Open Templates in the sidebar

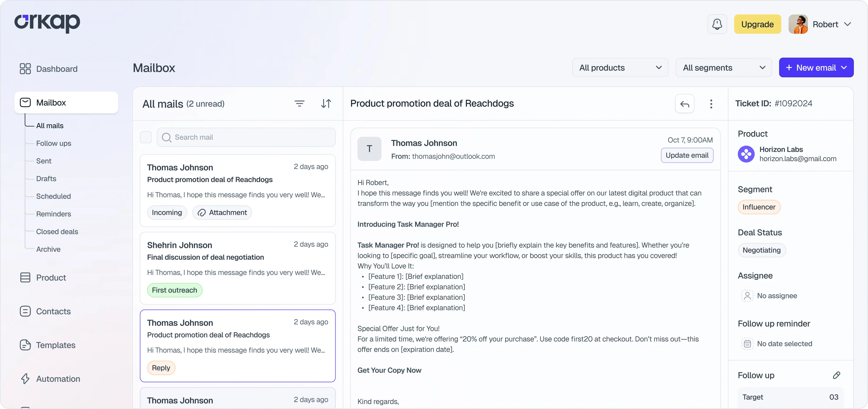[48, 345]
